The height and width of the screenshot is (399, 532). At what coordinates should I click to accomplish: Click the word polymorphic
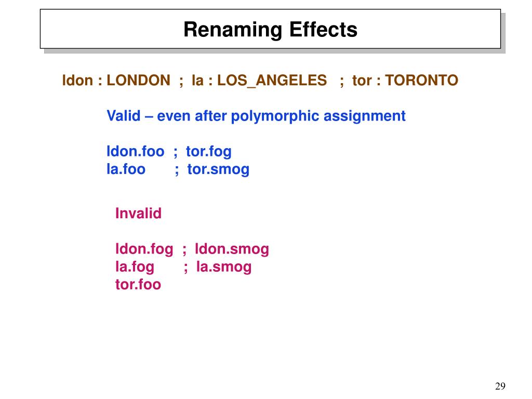click(275, 116)
